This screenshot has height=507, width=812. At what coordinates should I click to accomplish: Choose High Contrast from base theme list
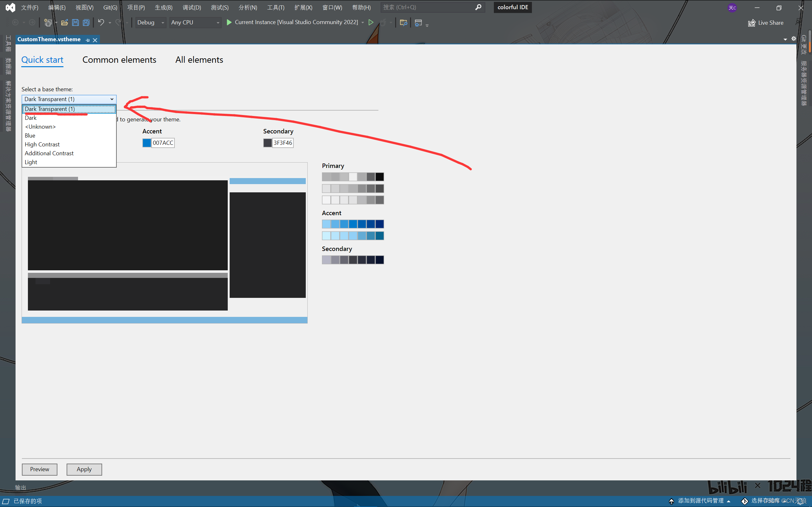coord(42,144)
